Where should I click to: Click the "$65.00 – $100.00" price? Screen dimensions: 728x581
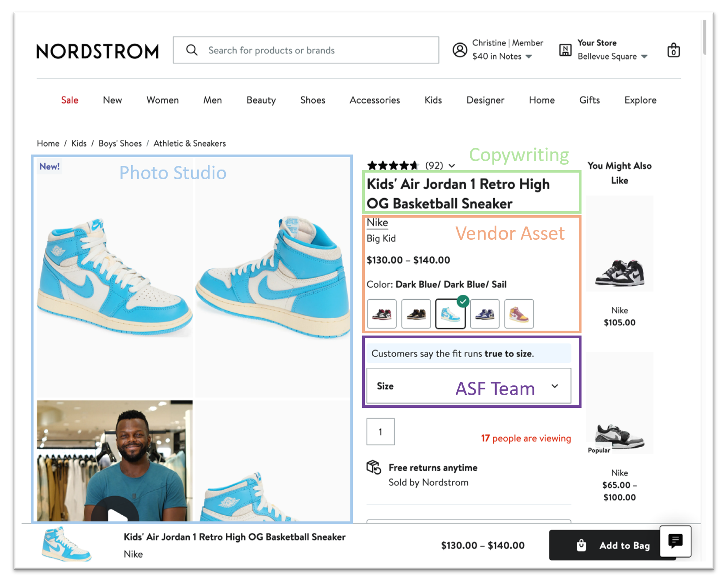tap(619, 491)
